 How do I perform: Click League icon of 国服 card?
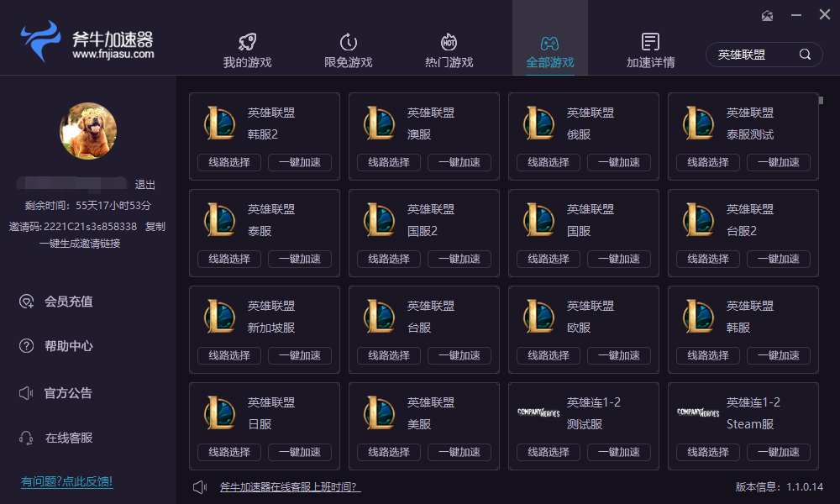coord(539,219)
